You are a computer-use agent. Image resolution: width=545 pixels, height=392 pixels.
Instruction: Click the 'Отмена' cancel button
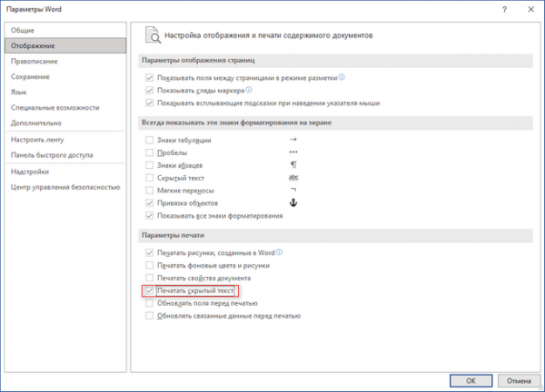pos(519,380)
